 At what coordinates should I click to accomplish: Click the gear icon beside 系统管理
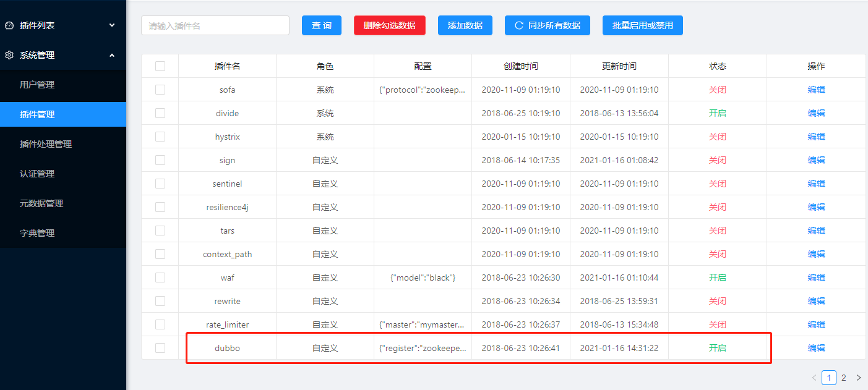(9, 54)
